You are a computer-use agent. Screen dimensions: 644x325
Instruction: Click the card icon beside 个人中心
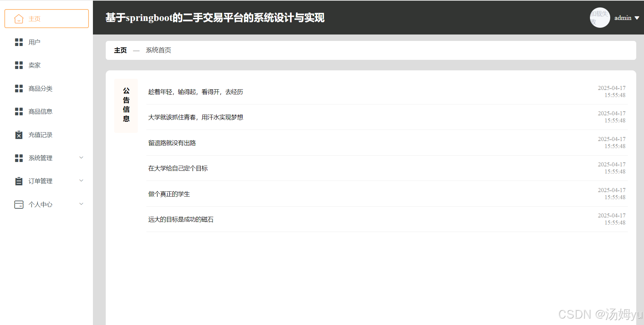click(x=19, y=205)
